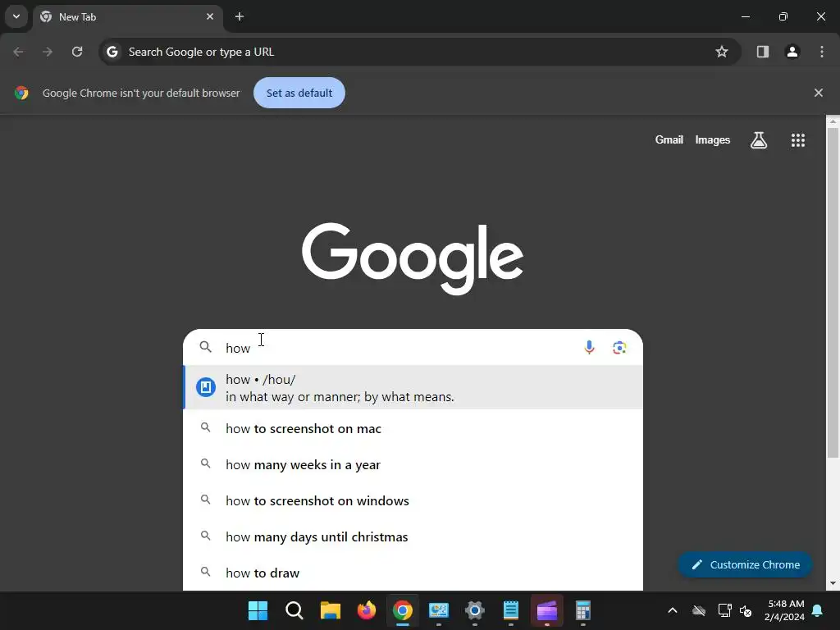840x630 pixels.
Task: Open the Chrome profile menu
Action: point(792,52)
